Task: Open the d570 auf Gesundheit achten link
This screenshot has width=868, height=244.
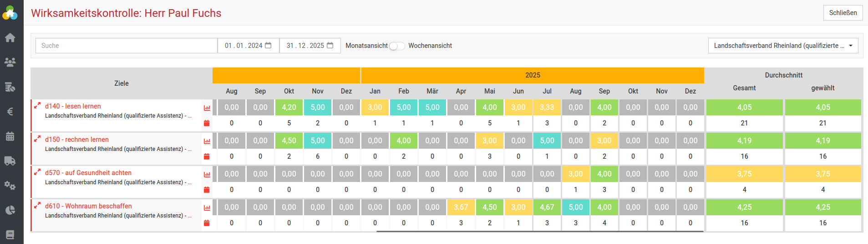Action: pyautogui.click(x=88, y=173)
